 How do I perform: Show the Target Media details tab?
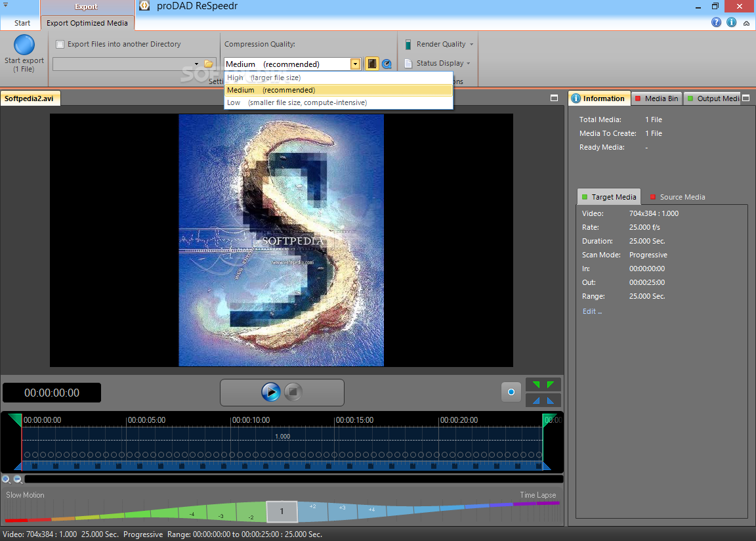tap(609, 197)
